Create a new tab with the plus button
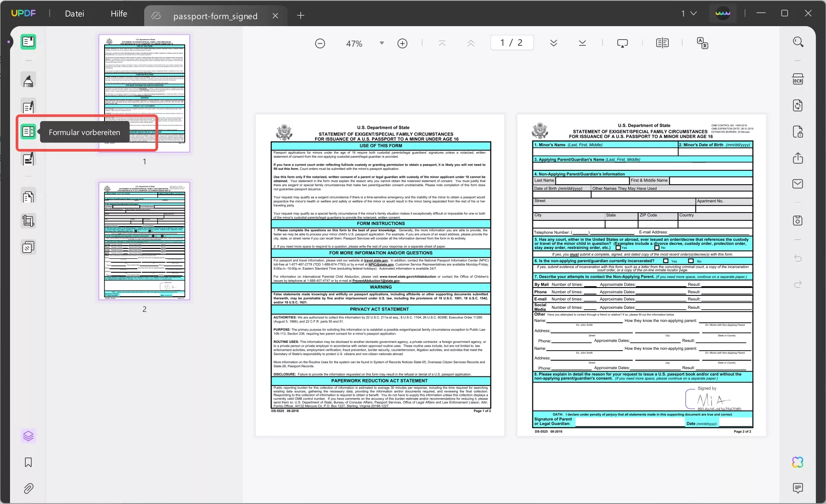Image resolution: width=826 pixels, height=504 pixels. 300,15
